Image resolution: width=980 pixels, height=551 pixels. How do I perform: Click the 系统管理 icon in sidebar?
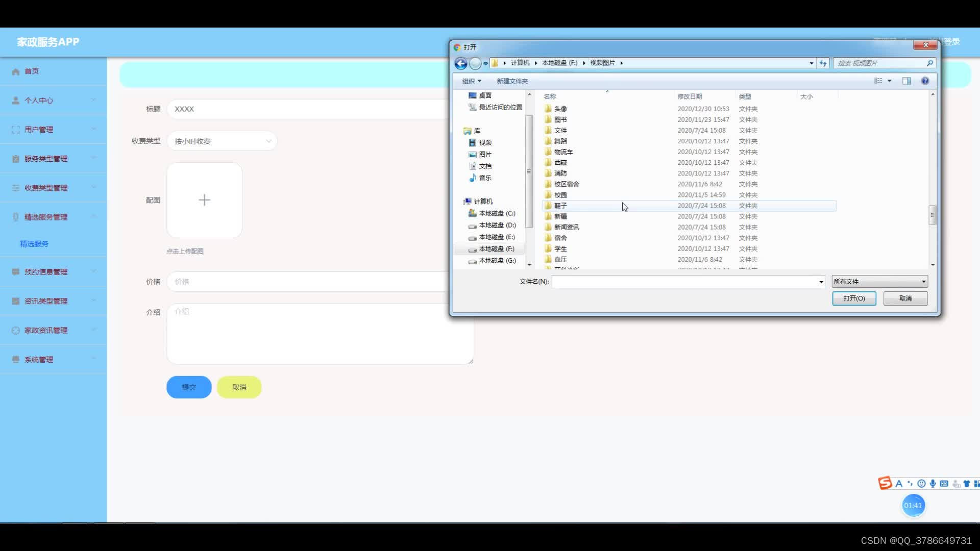click(x=16, y=360)
